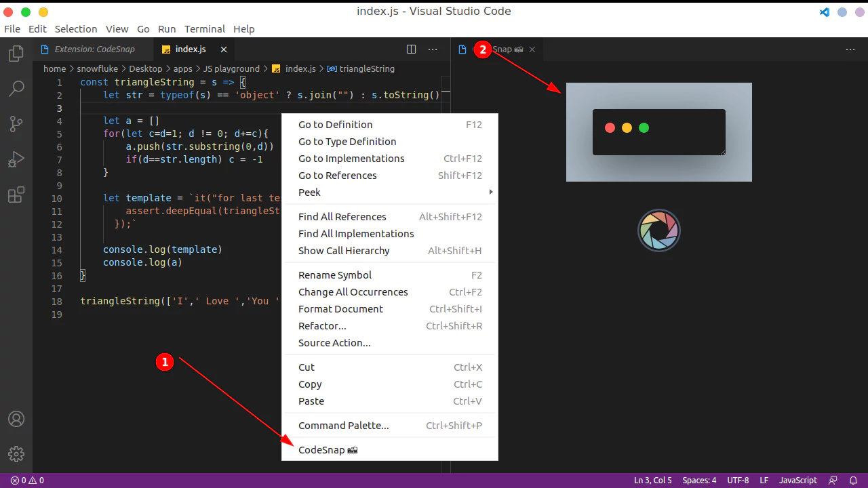Choose Go to Type Definition
This screenshot has height=488, width=868.
pyautogui.click(x=390, y=142)
